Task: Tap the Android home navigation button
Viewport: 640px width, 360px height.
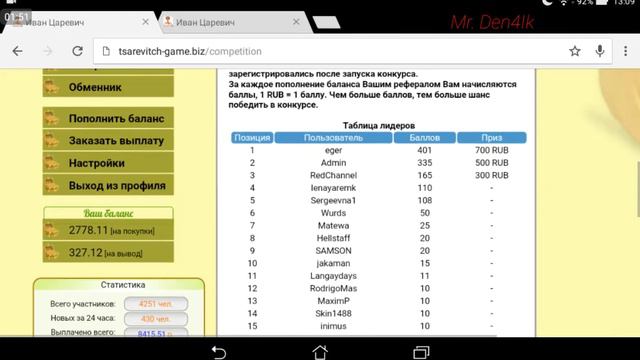Action: point(320,352)
